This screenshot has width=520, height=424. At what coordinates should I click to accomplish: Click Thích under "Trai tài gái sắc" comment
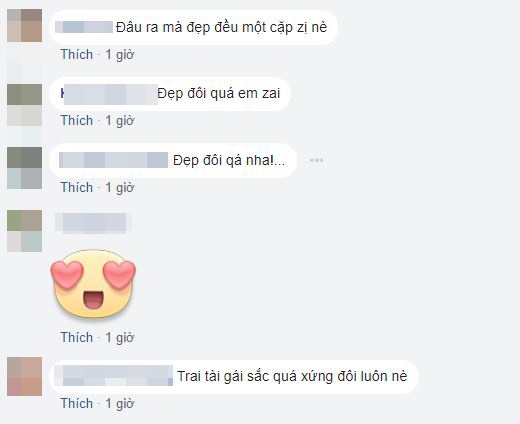77,403
